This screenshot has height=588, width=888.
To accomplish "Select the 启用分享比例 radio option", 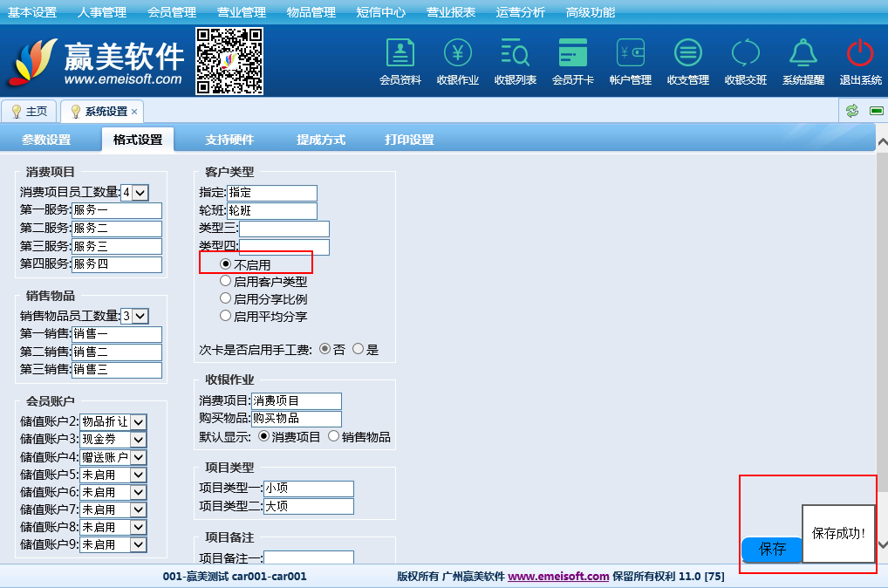I will (x=226, y=299).
